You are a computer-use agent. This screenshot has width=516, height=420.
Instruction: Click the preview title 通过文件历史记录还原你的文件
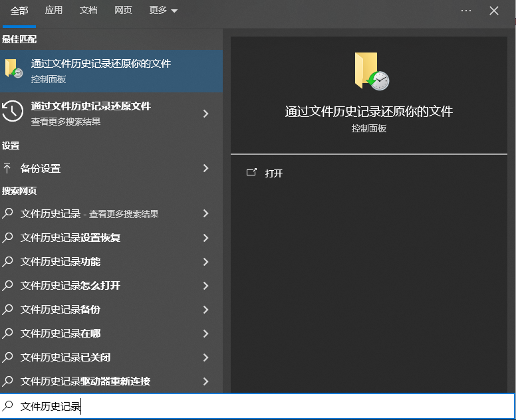pyautogui.click(x=368, y=112)
